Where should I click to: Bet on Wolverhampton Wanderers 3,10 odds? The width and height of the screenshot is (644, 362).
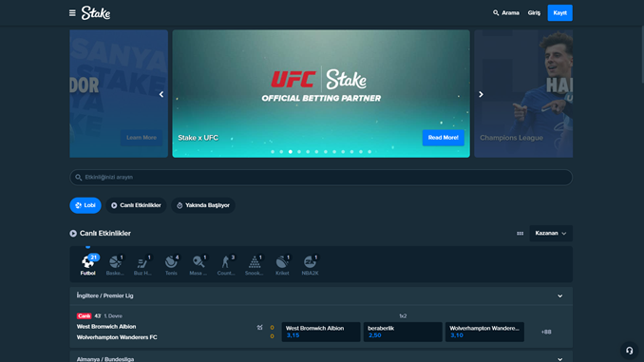point(484,332)
